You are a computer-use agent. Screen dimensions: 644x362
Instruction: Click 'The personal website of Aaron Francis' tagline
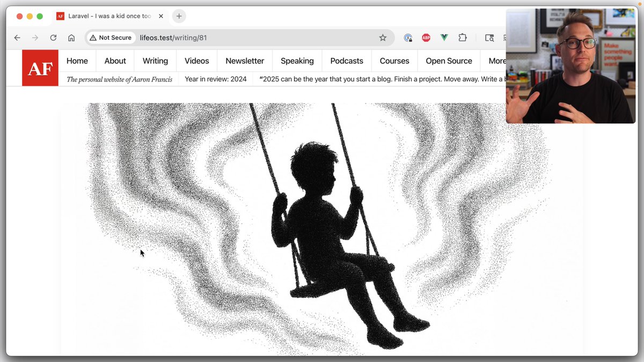coord(119,79)
